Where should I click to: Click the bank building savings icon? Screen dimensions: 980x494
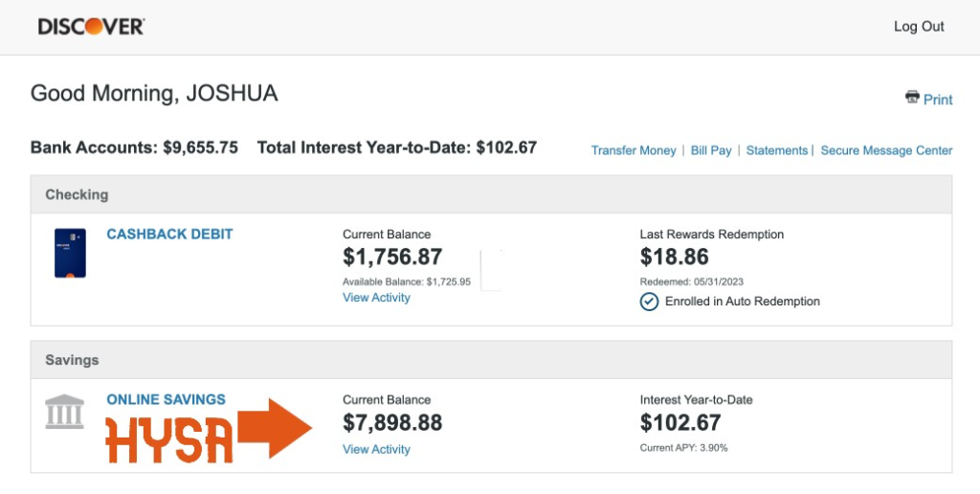pyautogui.click(x=64, y=413)
